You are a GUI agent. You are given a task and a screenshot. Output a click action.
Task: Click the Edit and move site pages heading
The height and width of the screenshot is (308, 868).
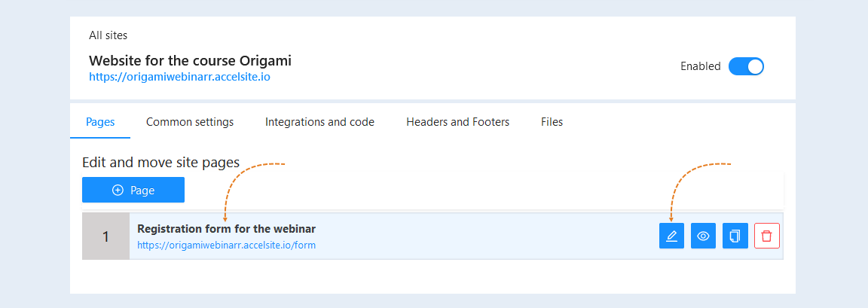click(x=160, y=163)
